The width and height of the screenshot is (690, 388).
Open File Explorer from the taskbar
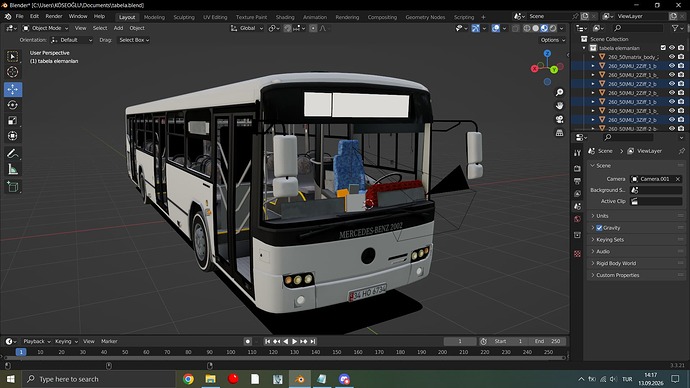(x=211, y=379)
